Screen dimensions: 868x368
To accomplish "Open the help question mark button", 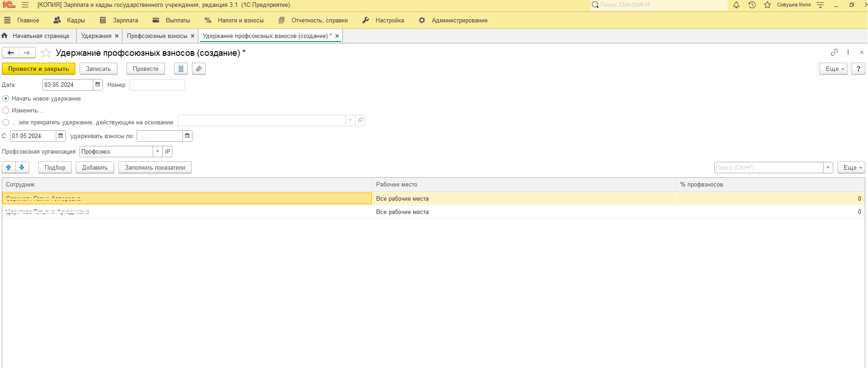I will 858,69.
